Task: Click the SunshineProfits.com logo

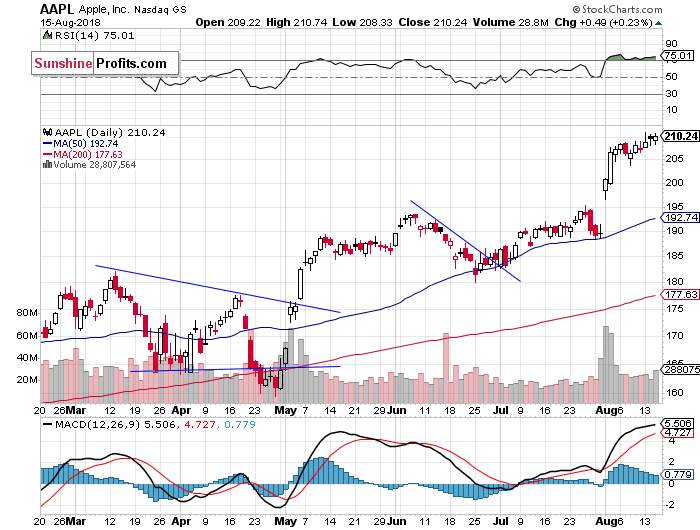Action: (105, 63)
